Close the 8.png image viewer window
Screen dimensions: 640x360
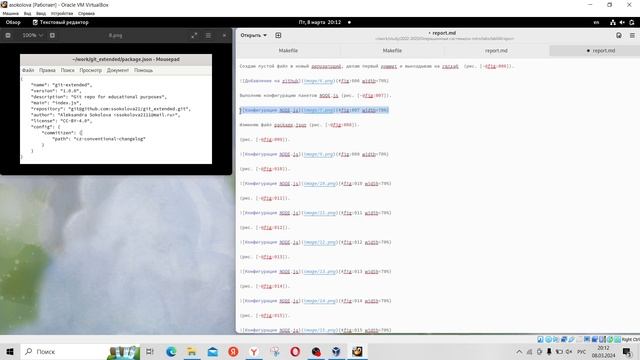(x=224, y=36)
